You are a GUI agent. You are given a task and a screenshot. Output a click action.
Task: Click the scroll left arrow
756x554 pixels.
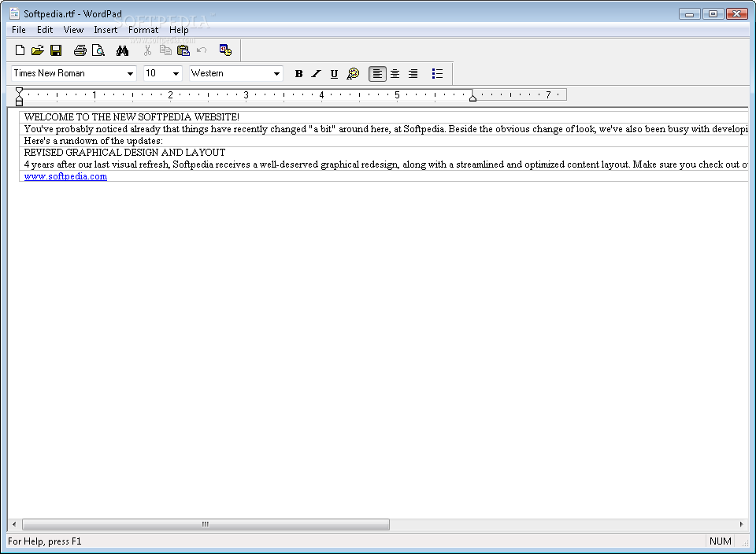click(14, 524)
